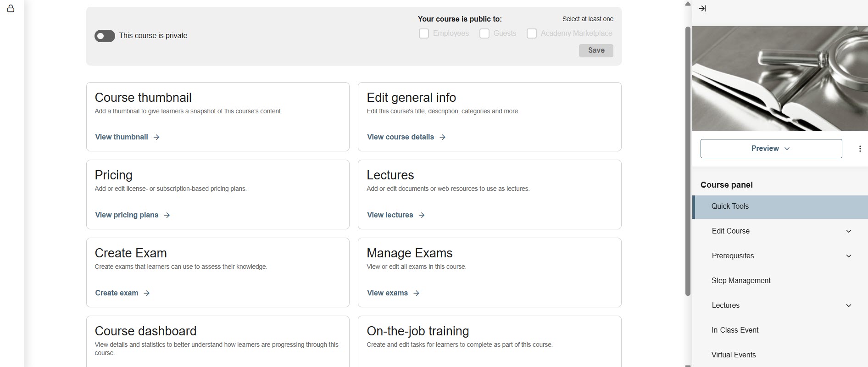Image resolution: width=868 pixels, height=367 pixels.
Task: Expand the Edit Course section
Action: [x=848, y=231]
